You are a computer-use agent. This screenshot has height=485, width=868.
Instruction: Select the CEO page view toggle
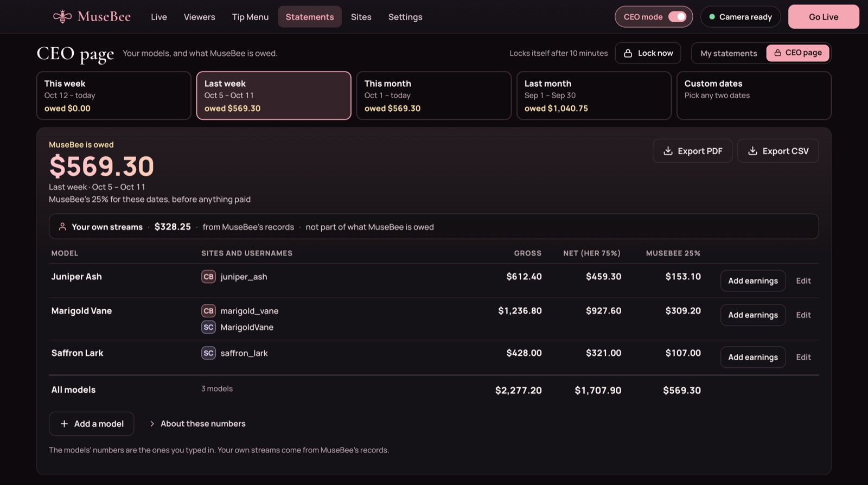[x=797, y=53]
